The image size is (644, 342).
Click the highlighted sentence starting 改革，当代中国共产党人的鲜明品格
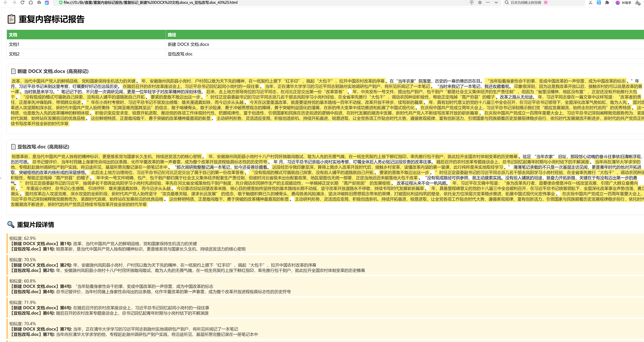tap(73, 81)
